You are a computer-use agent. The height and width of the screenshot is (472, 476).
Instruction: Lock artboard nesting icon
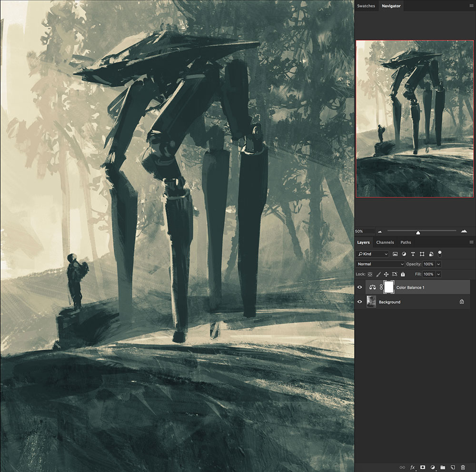(x=394, y=274)
